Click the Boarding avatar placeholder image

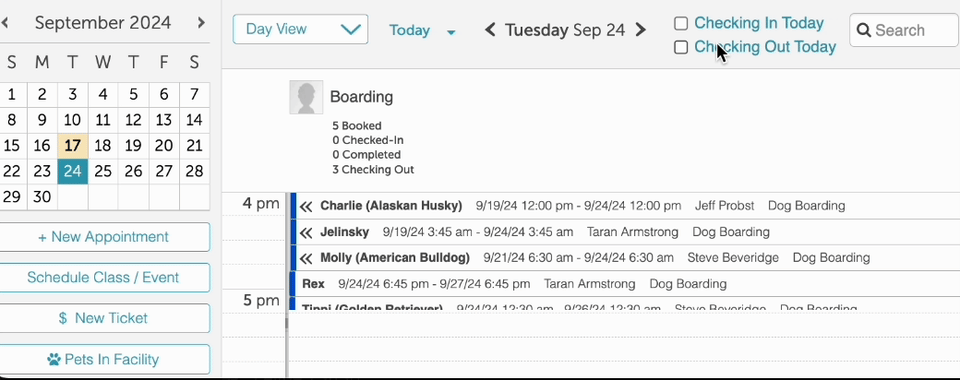pos(306,97)
